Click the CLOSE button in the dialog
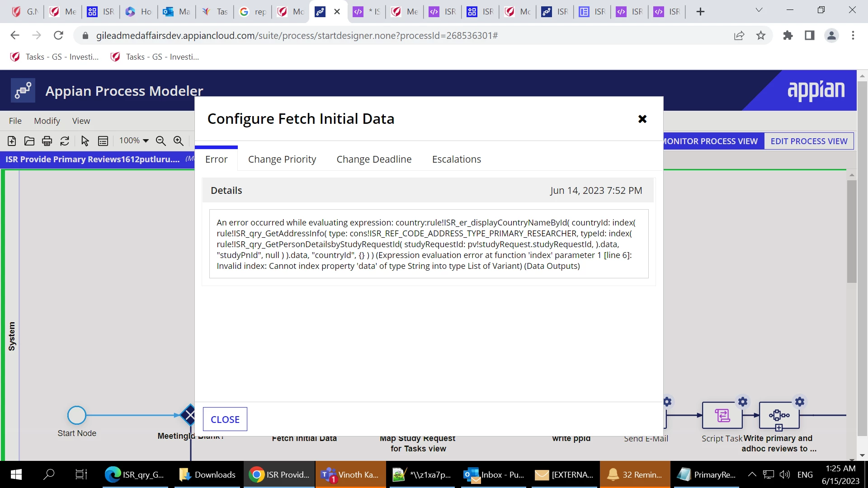 [225, 419]
